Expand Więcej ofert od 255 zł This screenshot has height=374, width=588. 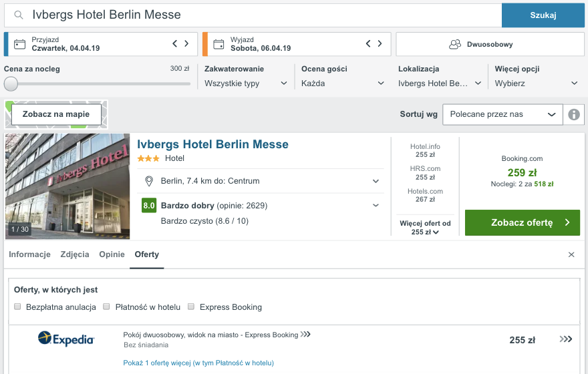coord(425,228)
